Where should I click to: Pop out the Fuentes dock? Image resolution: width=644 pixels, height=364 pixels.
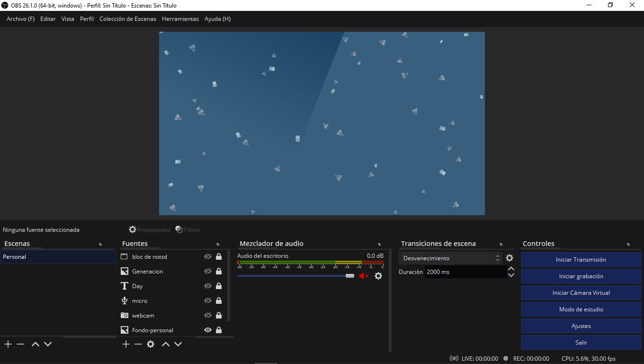click(218, 244)
